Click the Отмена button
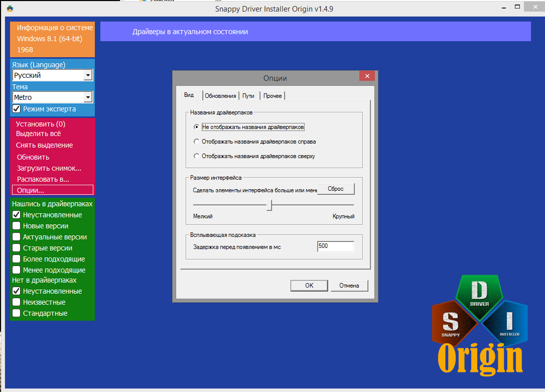The image size is (545, 392). [x=349, y=285]
